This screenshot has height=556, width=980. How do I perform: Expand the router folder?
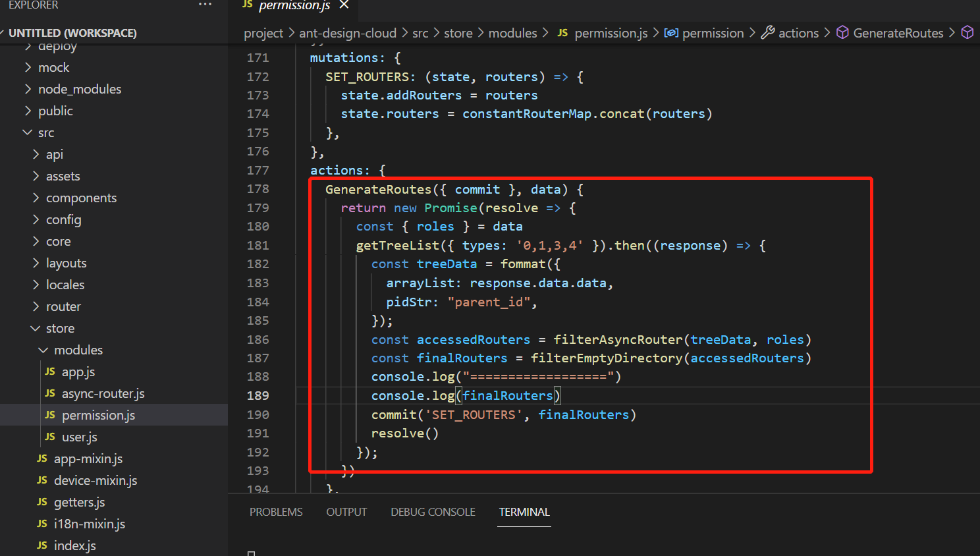[63, 306]
